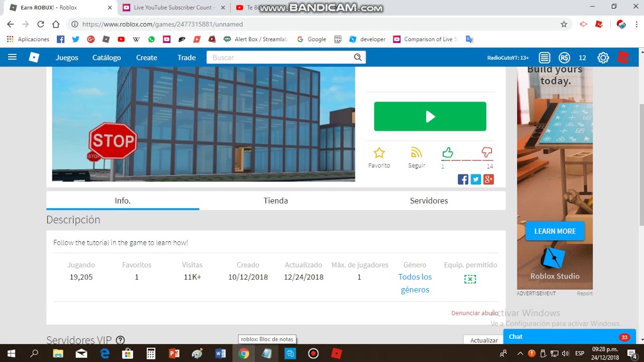Open the Google bookmark
Screen dimensions: 644x362
[x=311, y=39]
